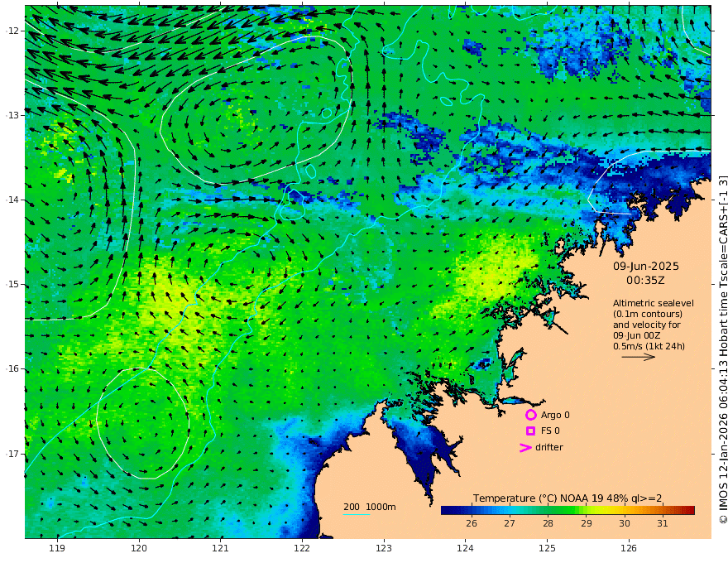Click longitude label 124 on bottom axis
Viewport: 728px width, 563px height.
pos(466,549)
